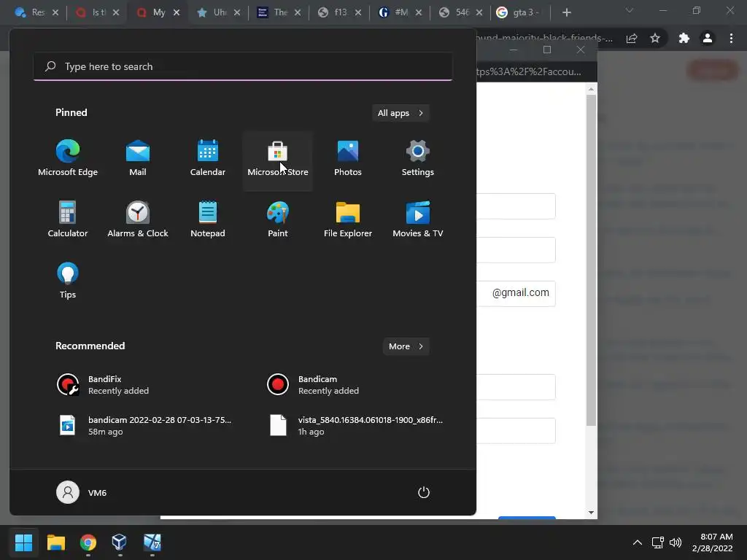The image size is (747, 560).
Task: Open network status in system tray
Action: click(x=658, y=542)
